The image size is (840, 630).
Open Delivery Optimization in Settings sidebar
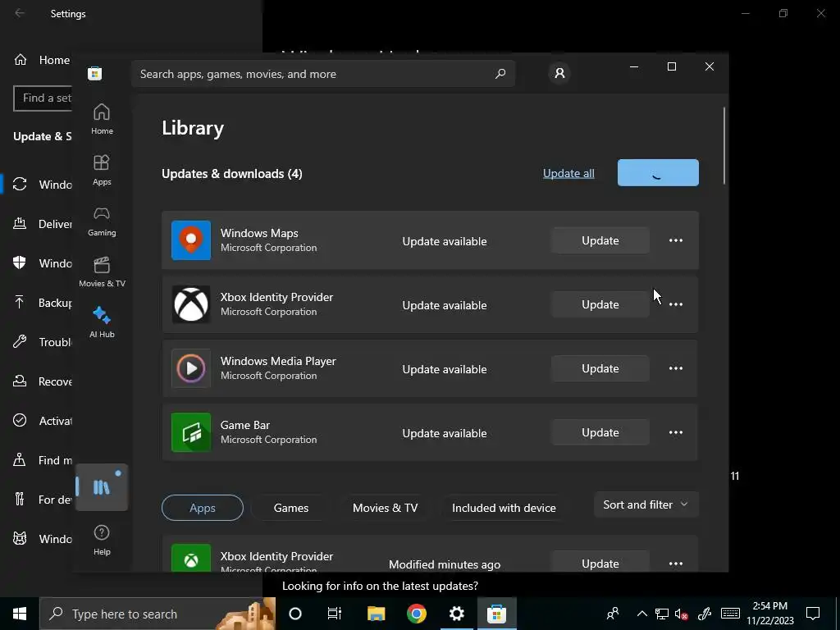click(42, 224)
